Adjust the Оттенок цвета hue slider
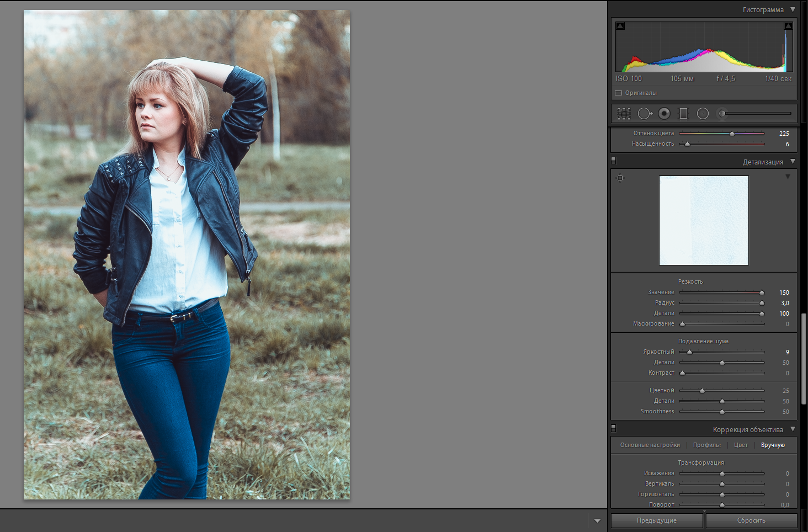Image resolution: width=808 pixels, height=532 pixels. click(732, 134)
